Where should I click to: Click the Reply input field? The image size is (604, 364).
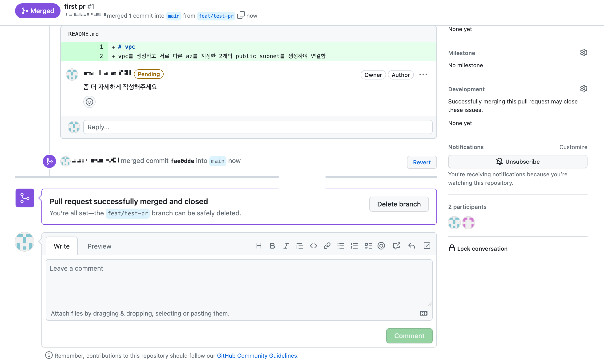tap(258, 127)
